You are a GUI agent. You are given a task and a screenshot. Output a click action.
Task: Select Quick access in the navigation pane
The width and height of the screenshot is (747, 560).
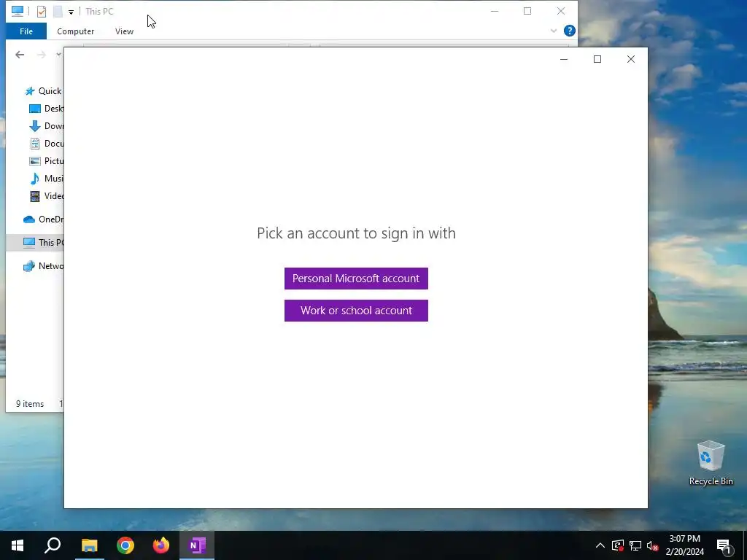click(x=44, y=91)
